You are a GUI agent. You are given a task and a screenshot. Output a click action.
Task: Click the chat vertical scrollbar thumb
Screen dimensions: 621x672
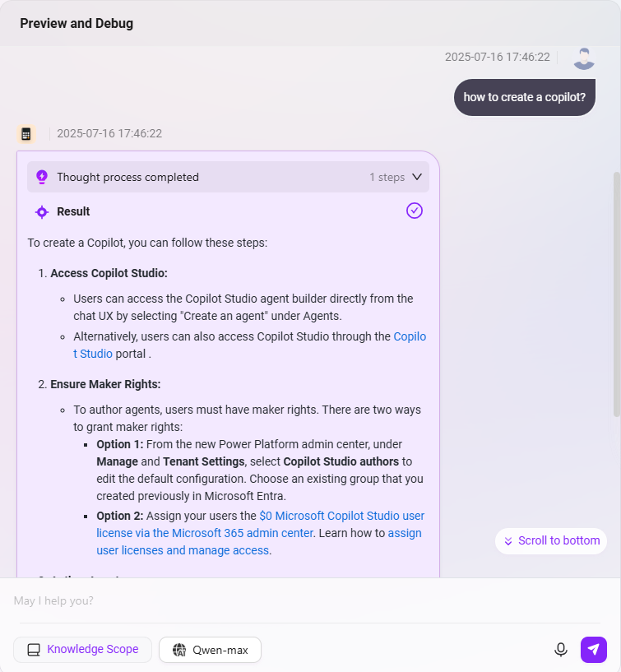[x=616, y=294]
